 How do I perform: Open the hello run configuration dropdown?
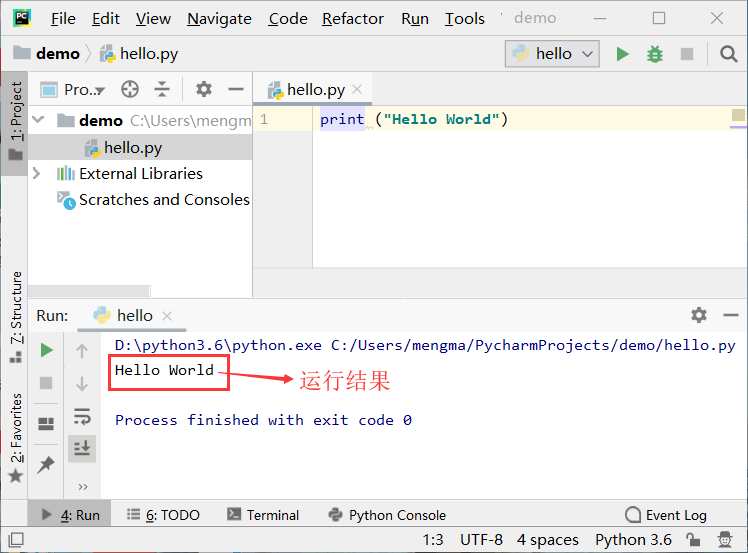pos(552,54)
